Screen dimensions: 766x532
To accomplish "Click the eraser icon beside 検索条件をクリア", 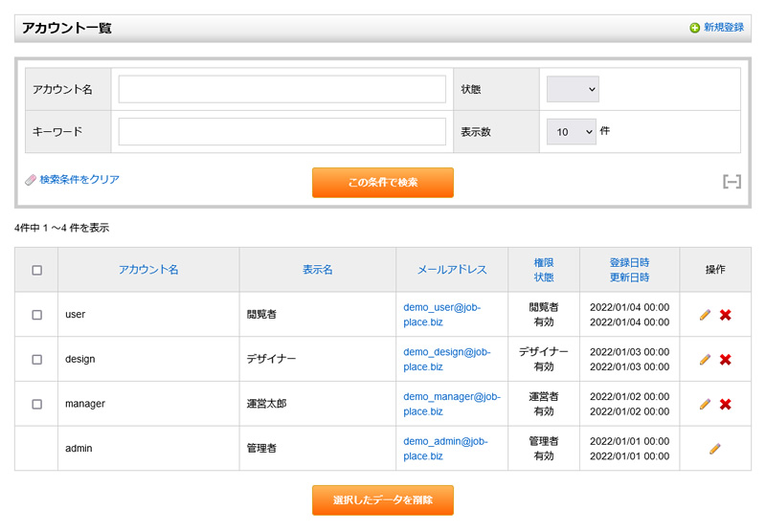I will (x=31, y=180).
